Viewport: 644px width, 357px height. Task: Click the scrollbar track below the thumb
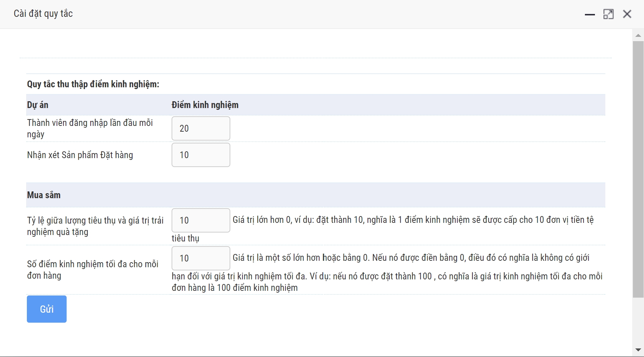(x=638, y=322)
